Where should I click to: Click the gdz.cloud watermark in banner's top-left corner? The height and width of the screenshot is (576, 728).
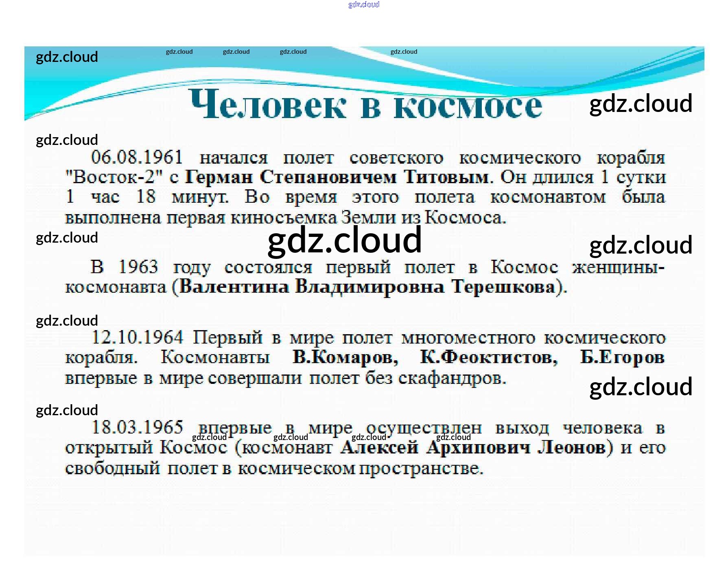click(67, 57)
